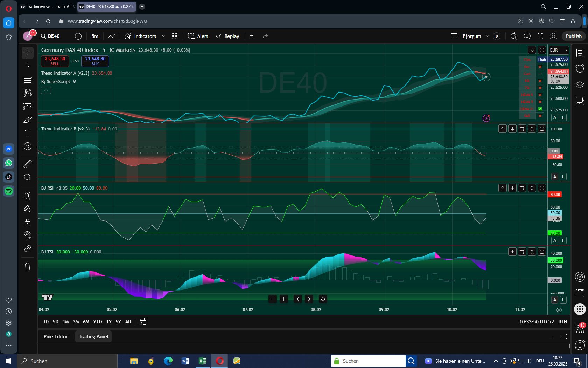Viewport: 588px width, 368px height.
Task: Enable the magnet snapping tool
Action: (27, 195)
